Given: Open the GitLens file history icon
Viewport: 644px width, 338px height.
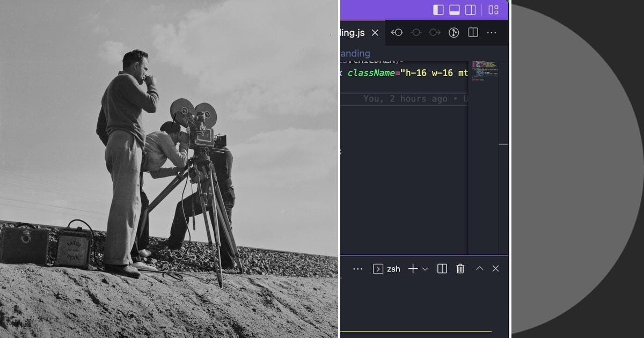Looking at the screenshot, I should (x=453, y=32).
